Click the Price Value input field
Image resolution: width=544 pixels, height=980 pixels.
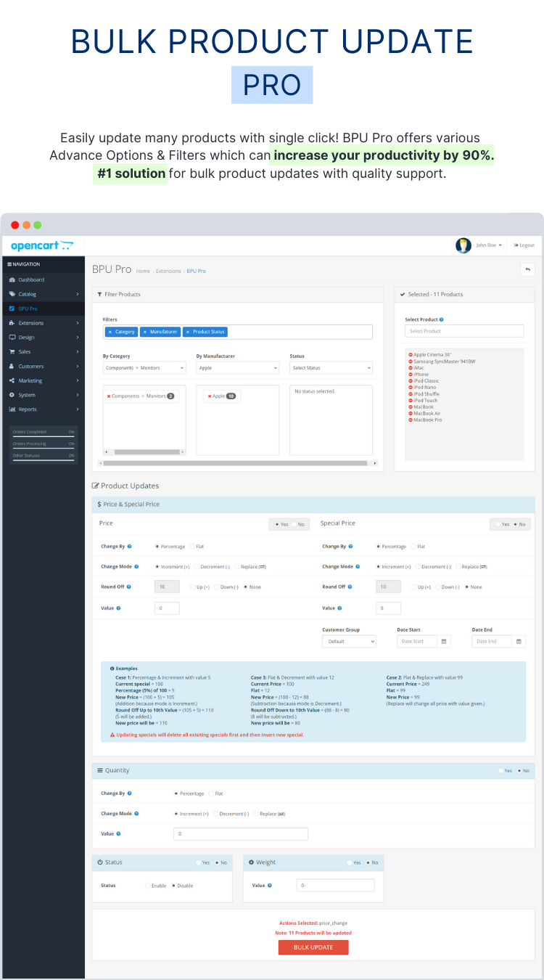point(167,608)
